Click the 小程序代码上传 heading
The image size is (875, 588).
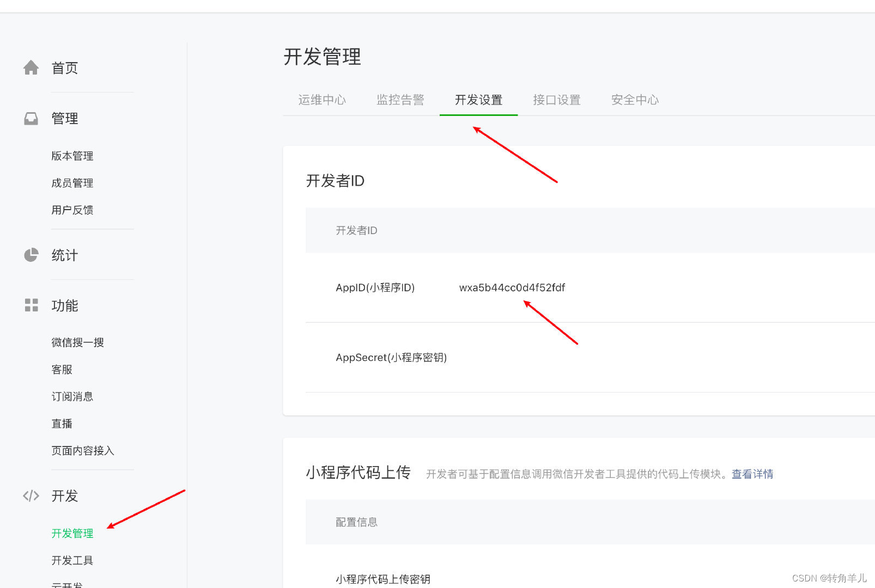(x=358, y=472)
